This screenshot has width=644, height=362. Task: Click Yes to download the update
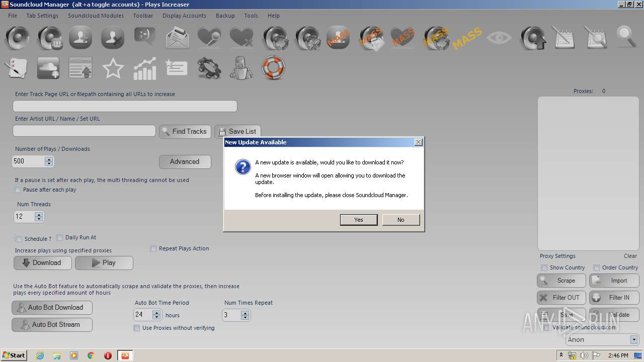point(359,220)
